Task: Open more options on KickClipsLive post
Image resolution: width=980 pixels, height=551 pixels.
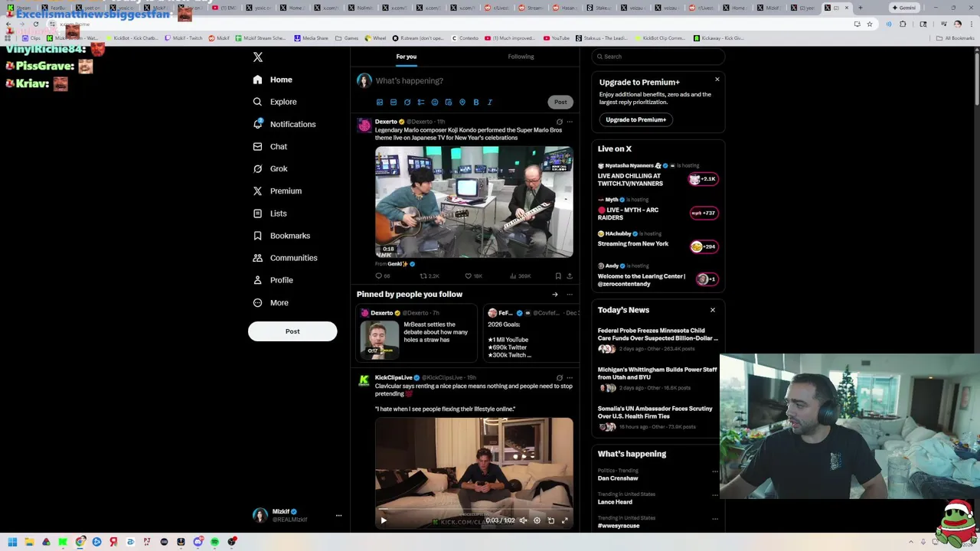Action: pos(570,378)
